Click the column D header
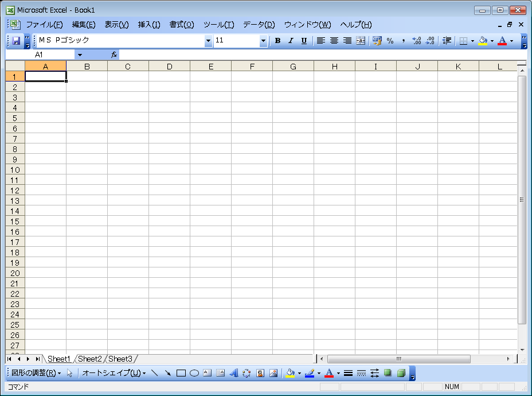The width and height of the screenshot is (532, 396). point(169,66)
